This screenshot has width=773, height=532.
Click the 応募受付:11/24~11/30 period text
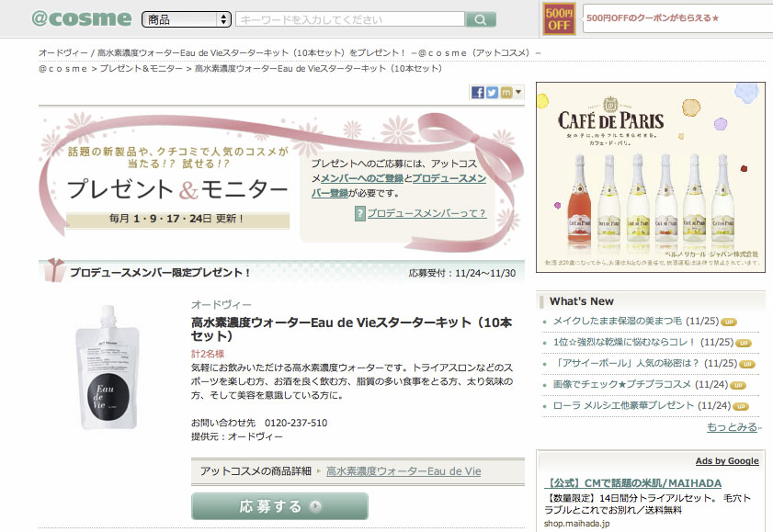pyautogui.click(x=462, y=273)
